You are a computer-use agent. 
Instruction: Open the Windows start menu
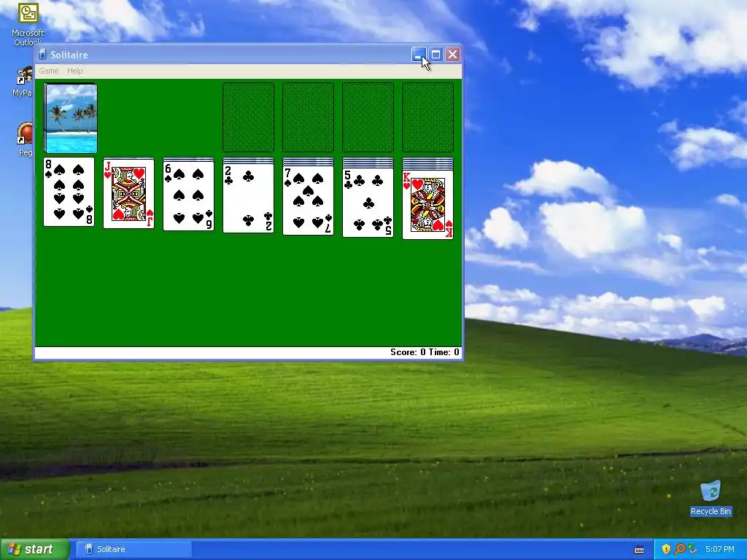[x=34, y=549]
